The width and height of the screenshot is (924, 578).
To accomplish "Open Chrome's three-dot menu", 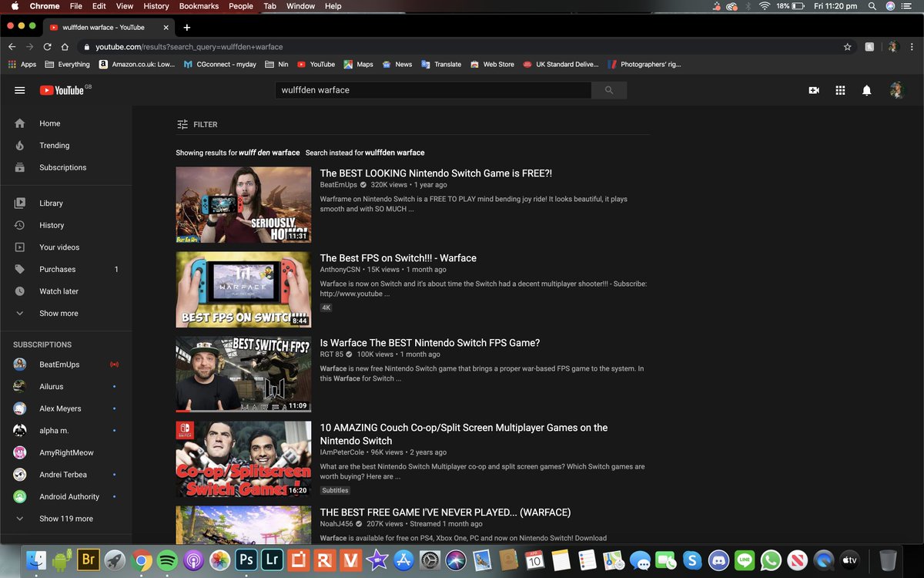I will [912, 47].
